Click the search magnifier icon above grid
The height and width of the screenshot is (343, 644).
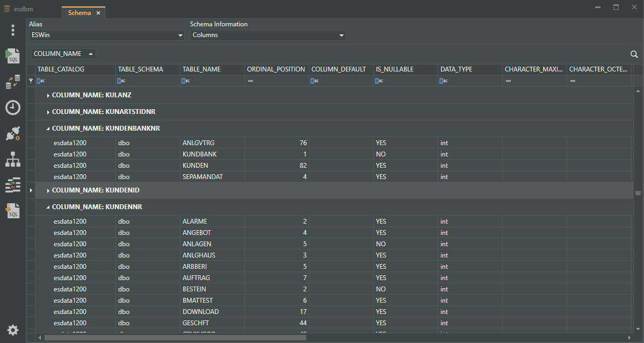coord(634,54)
